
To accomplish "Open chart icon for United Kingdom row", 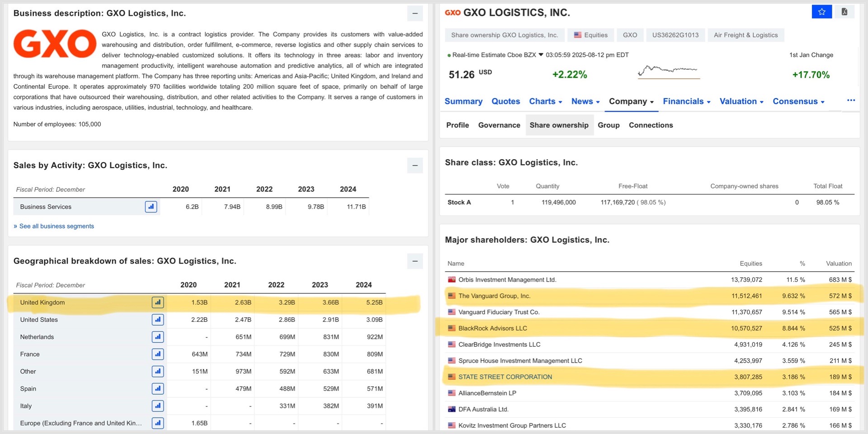I will pos(158,302).
